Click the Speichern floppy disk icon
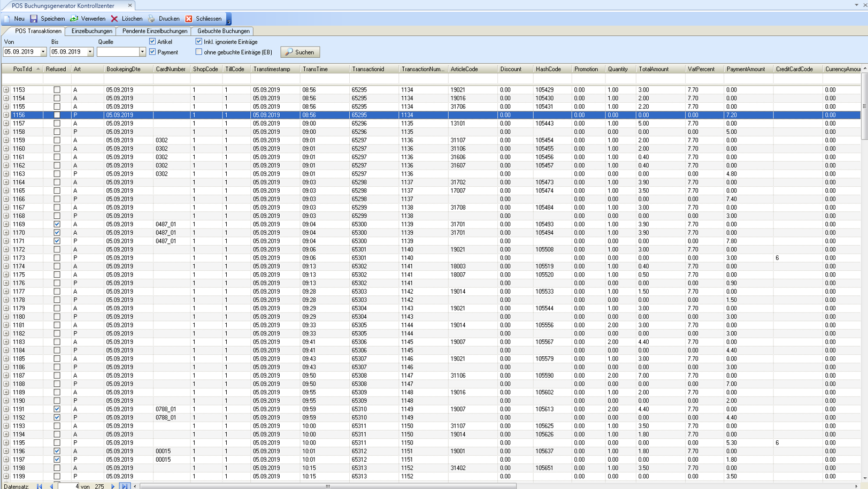868x489 pixels. coord(34,19)
